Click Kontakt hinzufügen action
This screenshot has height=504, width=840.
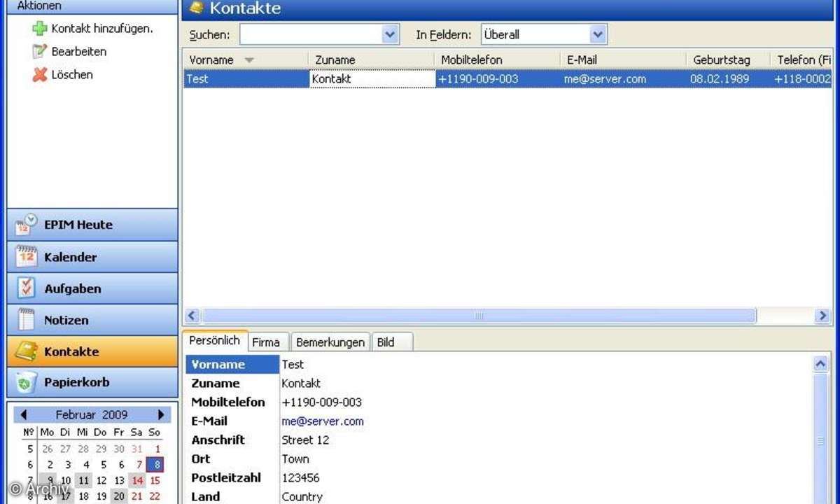[102, 29]
